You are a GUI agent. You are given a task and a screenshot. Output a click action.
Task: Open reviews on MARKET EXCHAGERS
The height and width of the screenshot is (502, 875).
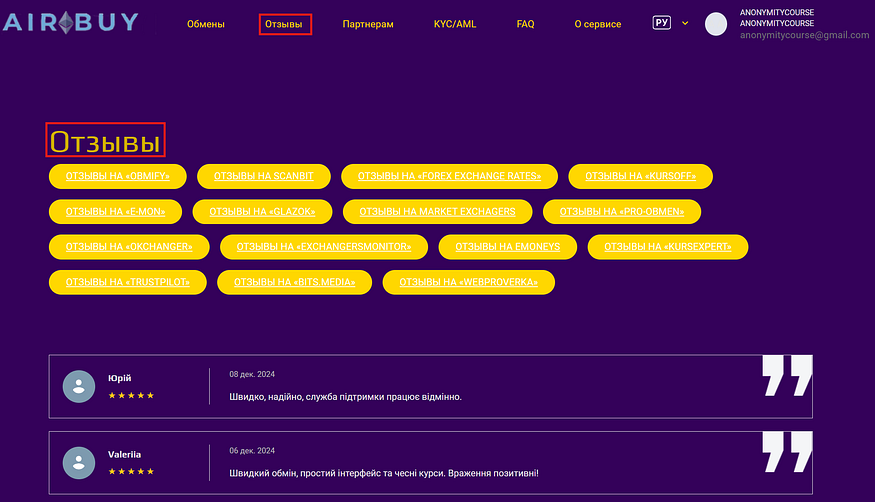(438, 212)
